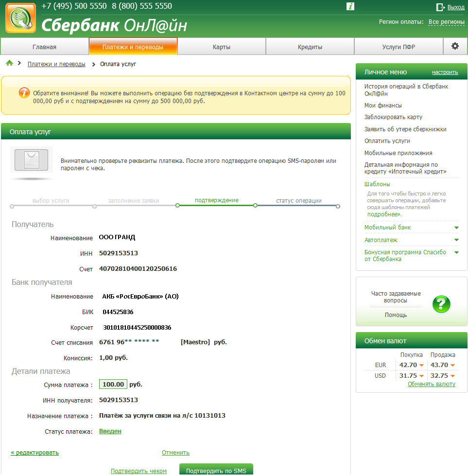Click payment purpose text Платёж за услуги связи
Viewport: 468px width, 476px height.
click(162, 415)
